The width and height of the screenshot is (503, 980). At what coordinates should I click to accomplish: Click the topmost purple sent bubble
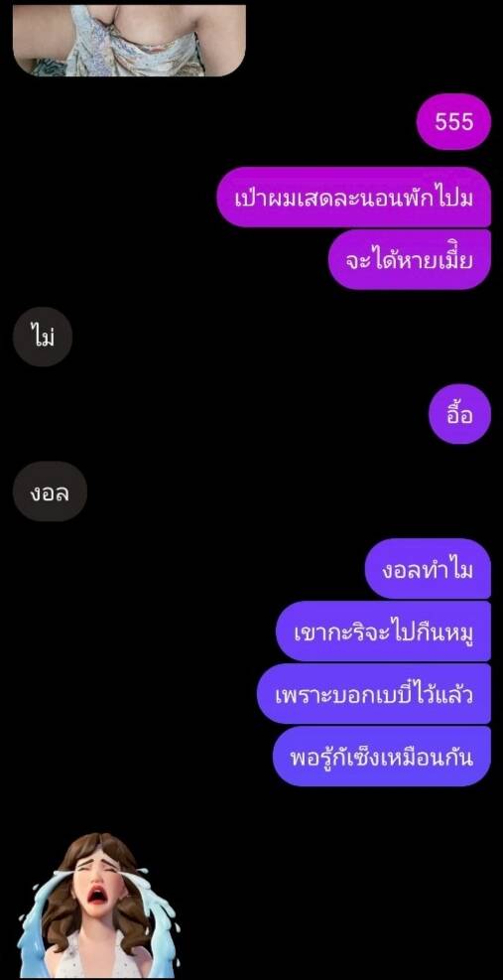453,121
